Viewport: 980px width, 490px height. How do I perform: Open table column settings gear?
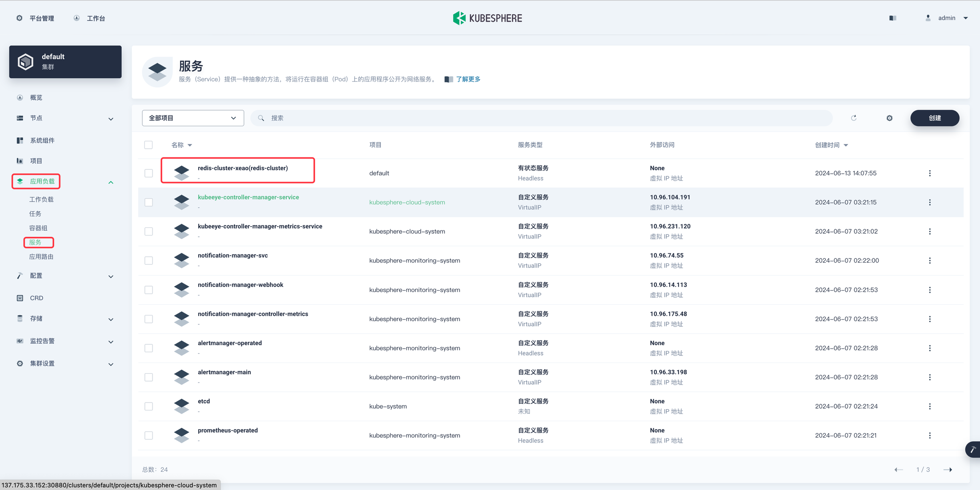tap(889, 118)
